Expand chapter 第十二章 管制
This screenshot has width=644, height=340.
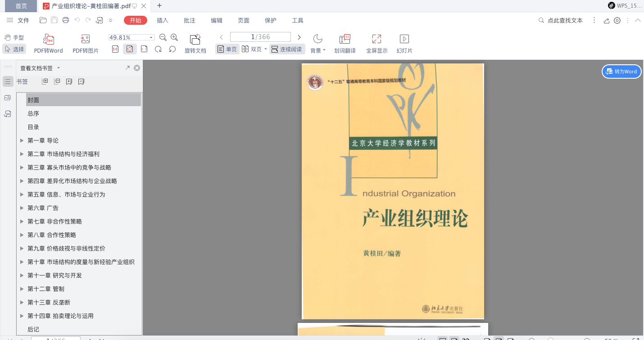coord(22,289)
